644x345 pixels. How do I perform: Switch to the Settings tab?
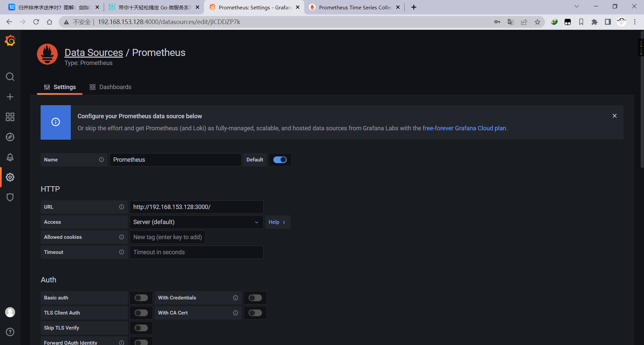60,87
